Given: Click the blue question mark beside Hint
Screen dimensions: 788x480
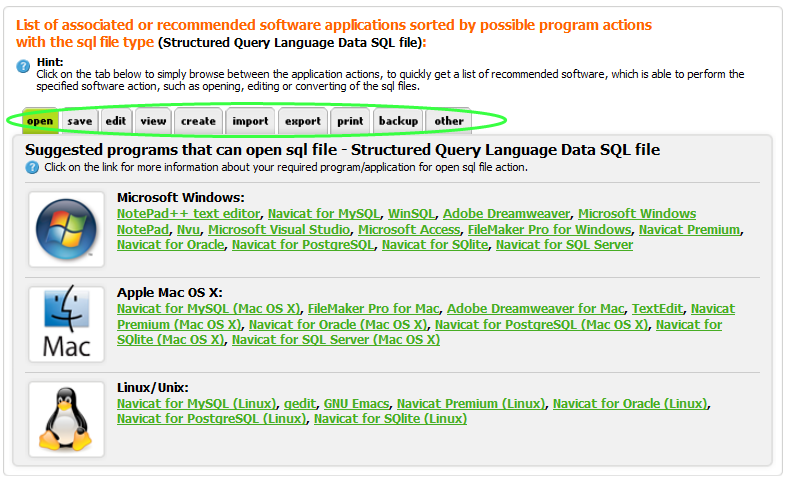Looking at the screenshot, I should 23,66.
